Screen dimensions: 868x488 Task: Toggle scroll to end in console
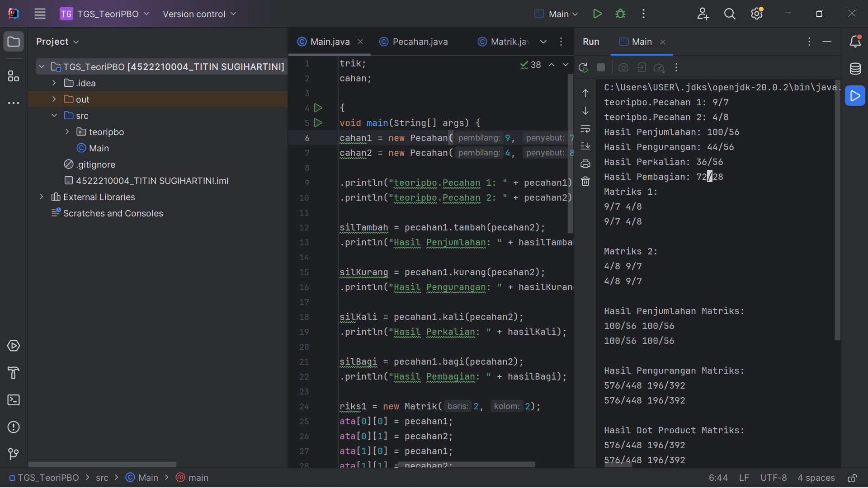pyautogui.click(x=585, y=146)
